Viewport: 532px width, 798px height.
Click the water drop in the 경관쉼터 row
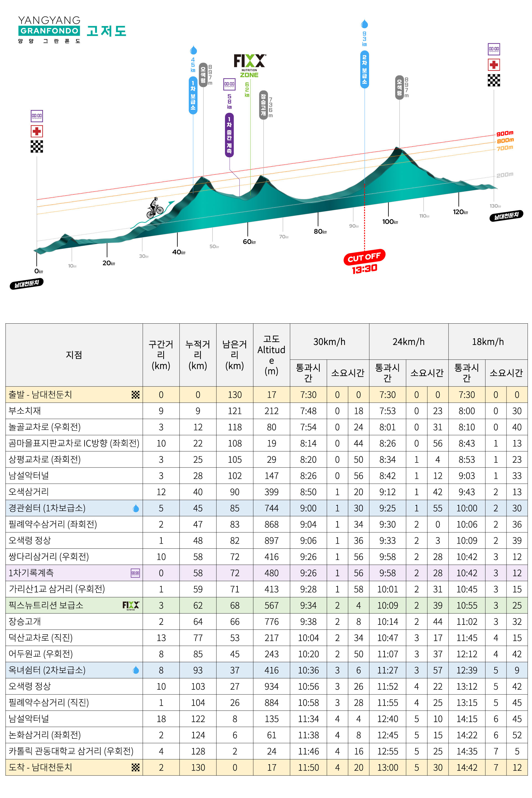click(136, 508)
